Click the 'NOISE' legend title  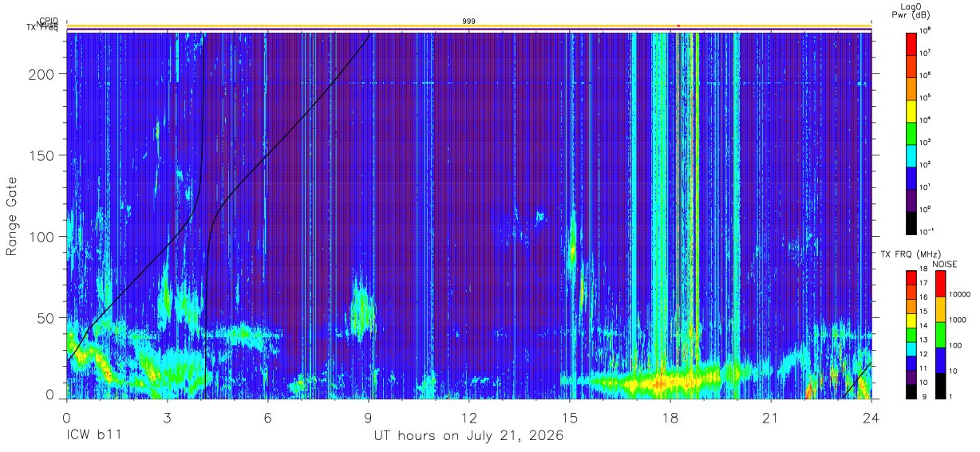[x=943, y=262]
